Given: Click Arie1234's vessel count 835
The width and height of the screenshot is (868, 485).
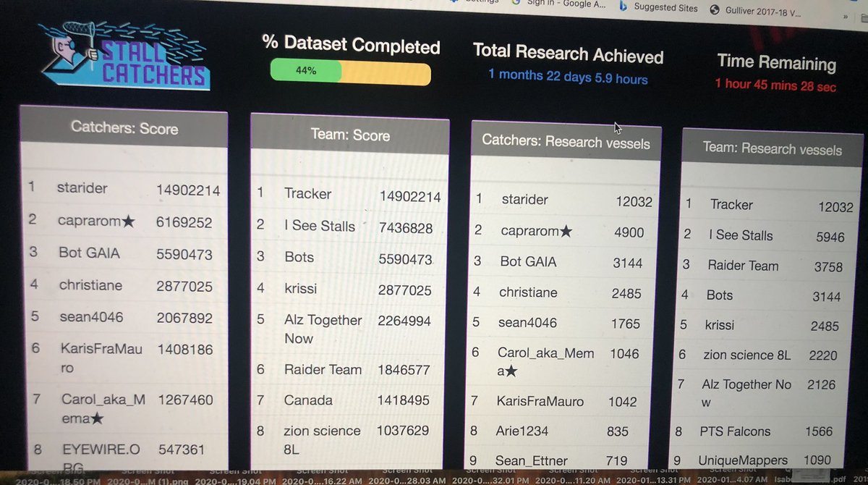Looking at the screenshot, I should [617, 431].
